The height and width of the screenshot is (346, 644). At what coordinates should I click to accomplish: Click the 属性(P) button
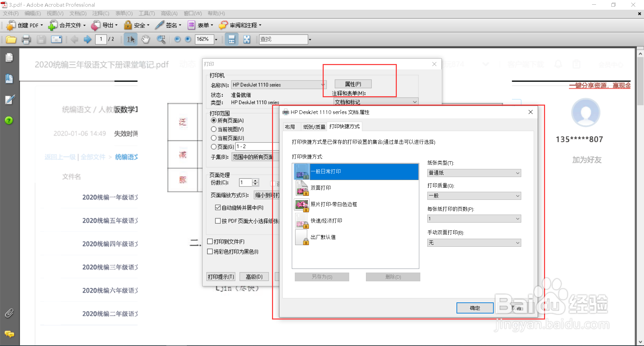353,84
